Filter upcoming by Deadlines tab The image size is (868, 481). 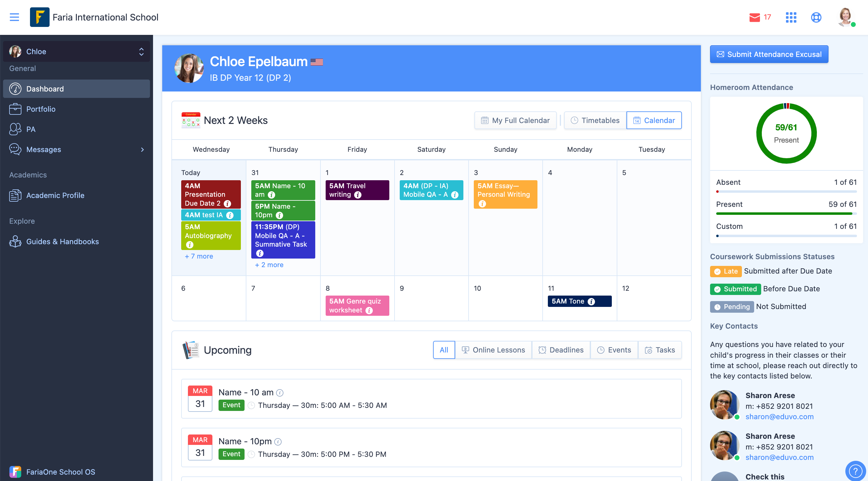[x=561, y=350]
